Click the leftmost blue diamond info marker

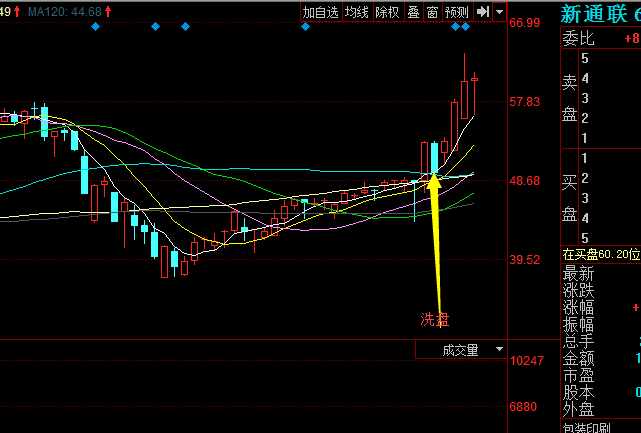coord(95,27)
